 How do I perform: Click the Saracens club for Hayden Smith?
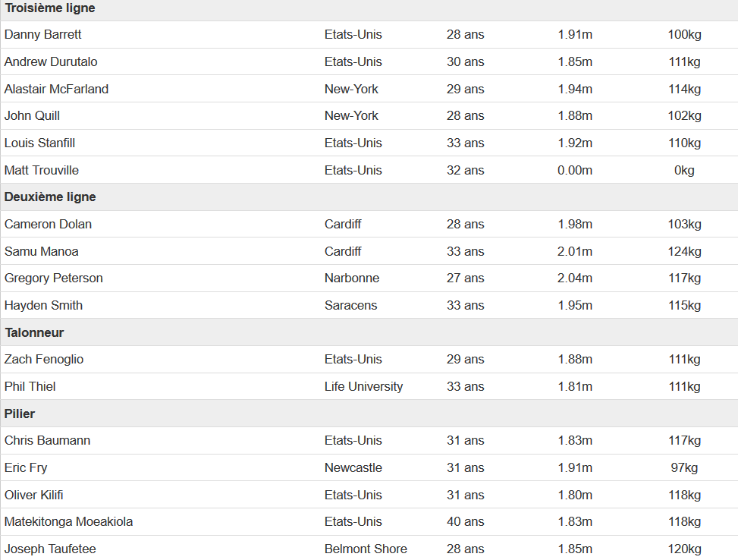point(350,306)
